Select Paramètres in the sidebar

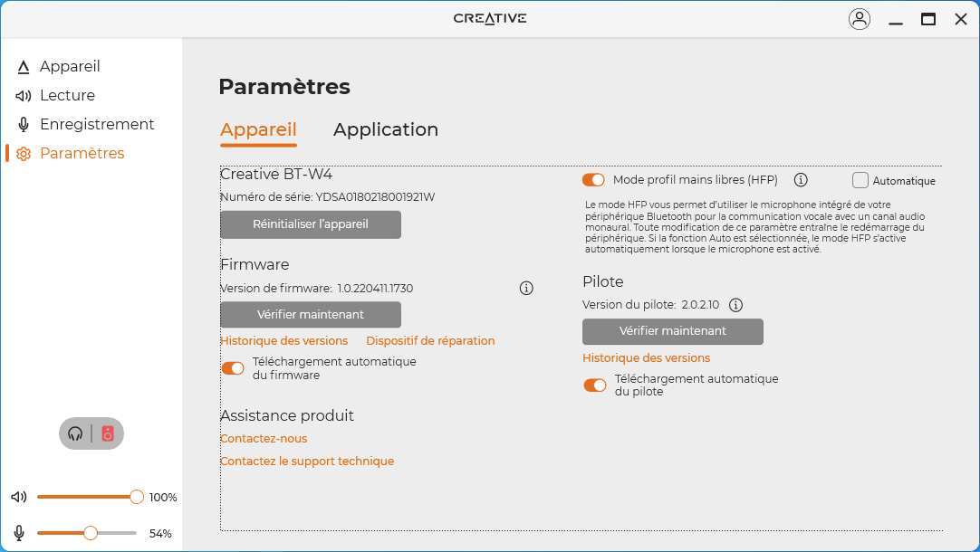pyautogui.click(x=82, y=153)
